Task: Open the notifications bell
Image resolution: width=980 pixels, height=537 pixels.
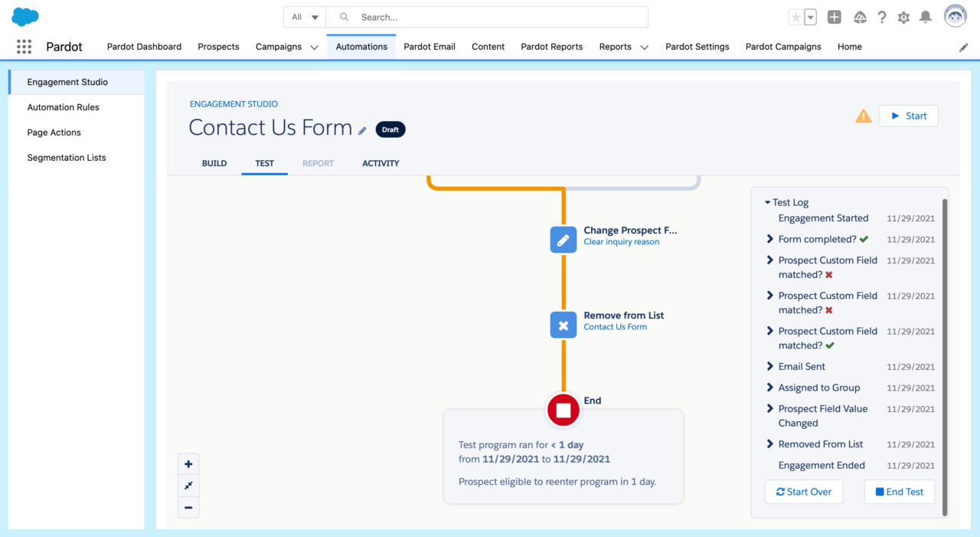Action: point(926,17)
